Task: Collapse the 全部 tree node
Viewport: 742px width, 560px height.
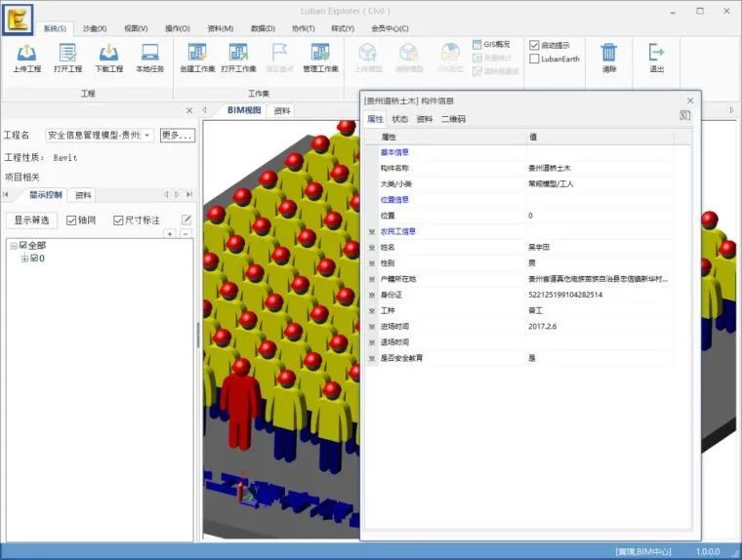Action: (x=14, y=246)
